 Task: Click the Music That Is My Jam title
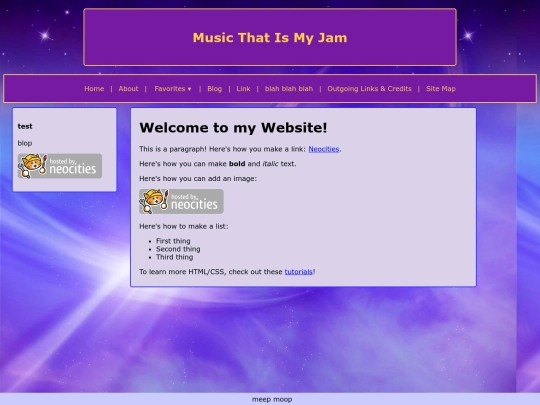(270, 38)
